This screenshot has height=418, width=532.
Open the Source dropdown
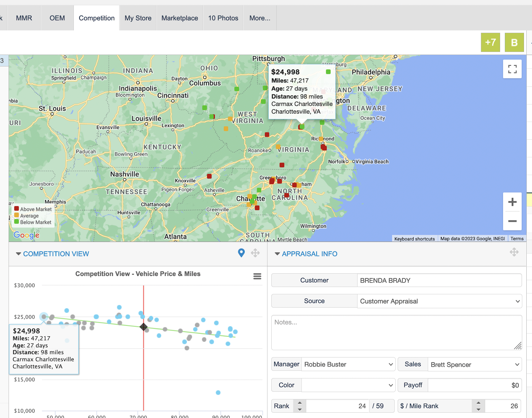click(x=439, y=301)
